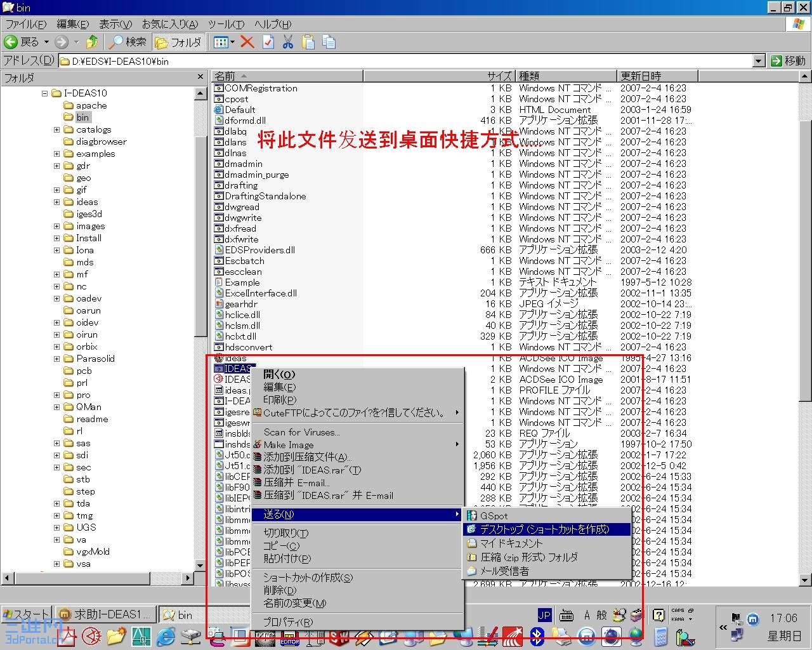Select the COMRegistration file
This screenshot has height=650, width=812.
pyautogui.click(x=261, y=88)
